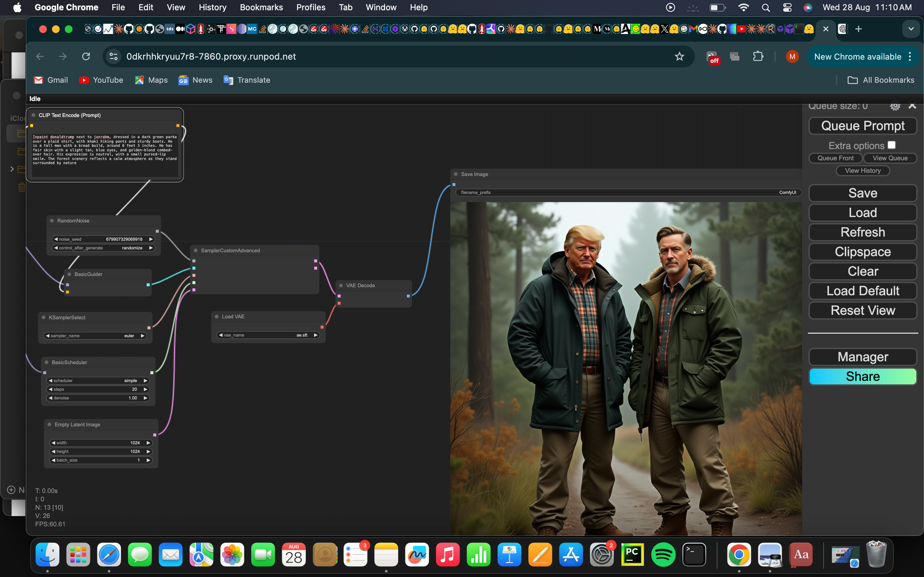Click the filename_prefix input field
Image resolution: width=924 pixels, height=577 pixels.
pyautogui.click(x=611, y=192)
